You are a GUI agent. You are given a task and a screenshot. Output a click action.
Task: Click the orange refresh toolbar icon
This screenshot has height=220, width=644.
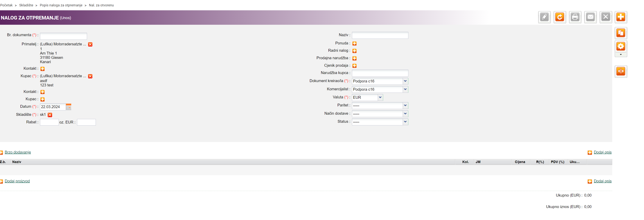pyautogui.click(x=559, y=17)
